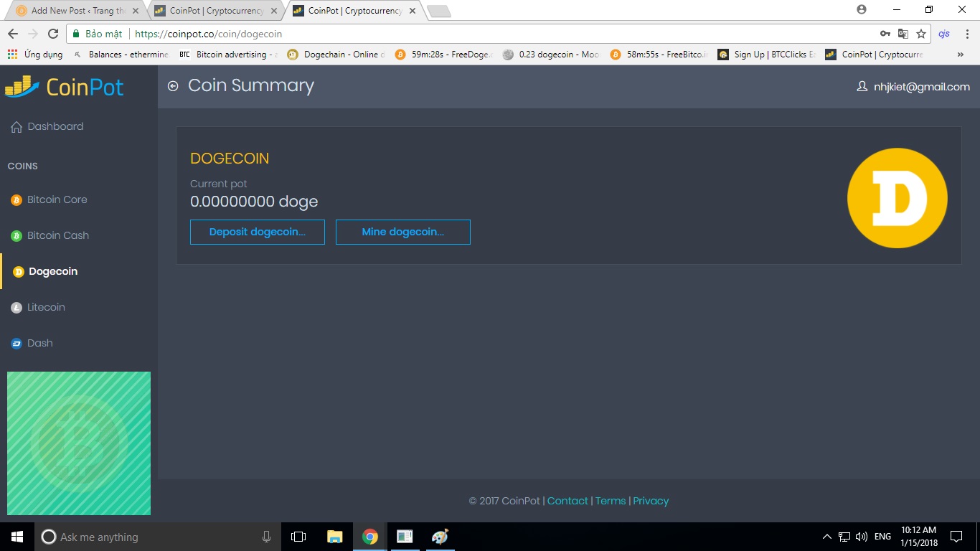The height and width of the screenshot is (551, 980).
Task: Open Dogechain bookmark
Action: (x=336, y=55)
